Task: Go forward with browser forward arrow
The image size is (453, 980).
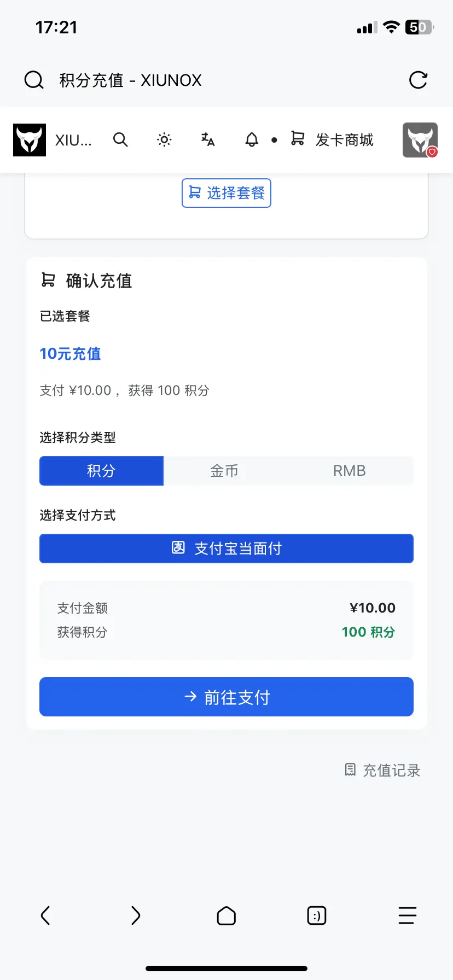Action: click(136, 915)
